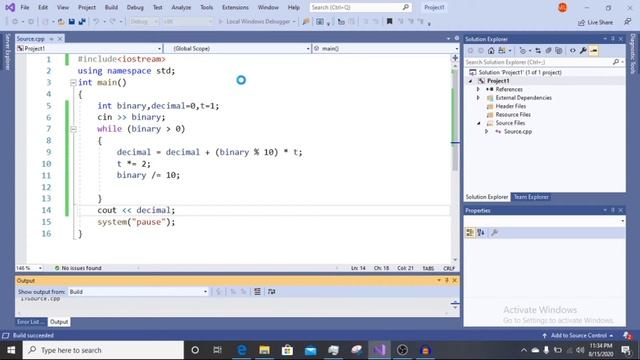Image resolution: width=640 pixels, height=360 pixels.
Task: Select the Output tab at bottom
Action: click(x=59, y=322)
